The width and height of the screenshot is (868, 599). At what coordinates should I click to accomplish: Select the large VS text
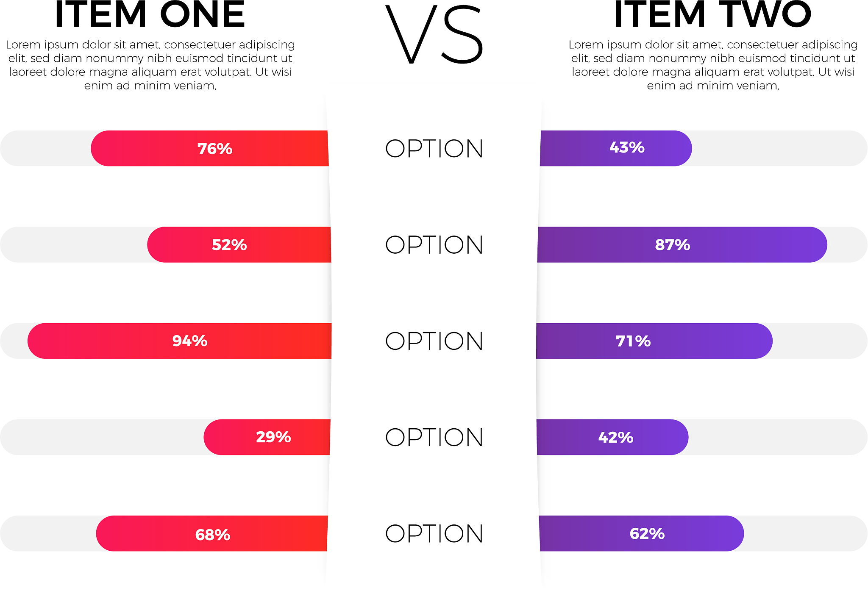(434, 35)
